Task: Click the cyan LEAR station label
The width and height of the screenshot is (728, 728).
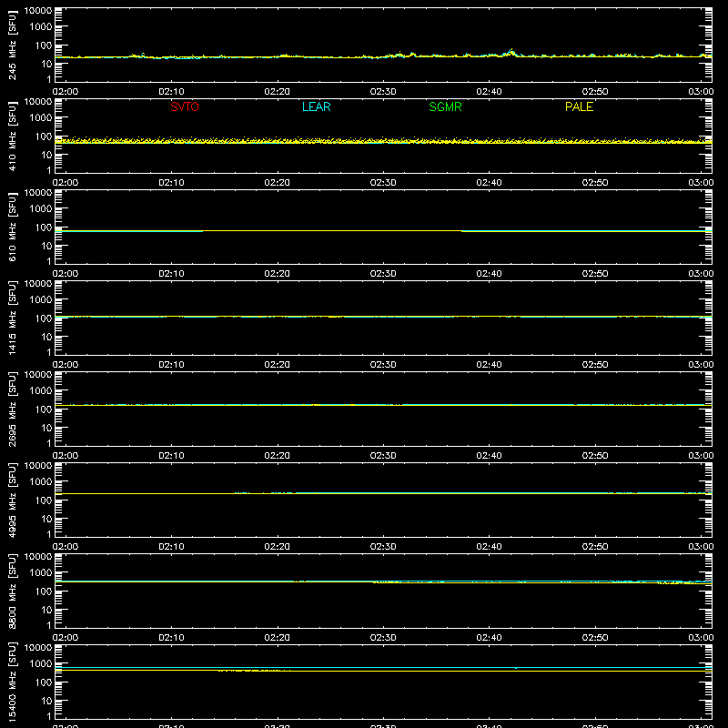Action: (x=316, y=106)
